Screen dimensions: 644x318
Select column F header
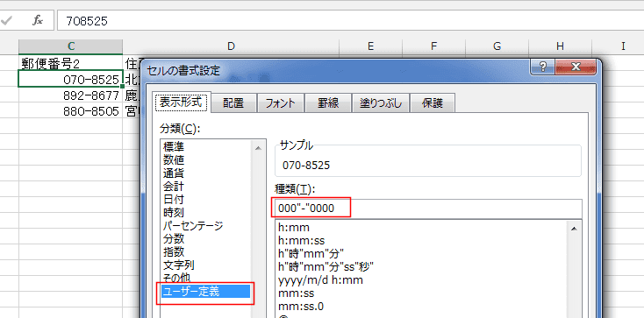(x=433, y=46)
